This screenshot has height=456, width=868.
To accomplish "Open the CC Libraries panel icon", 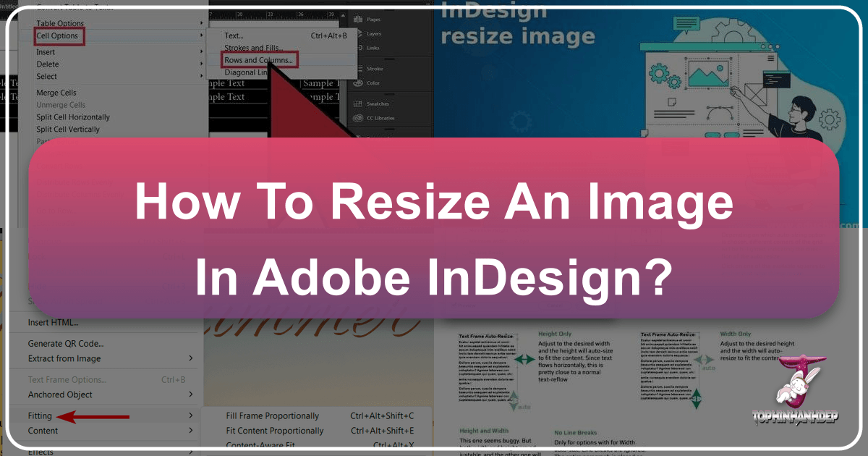I will 357,118.
